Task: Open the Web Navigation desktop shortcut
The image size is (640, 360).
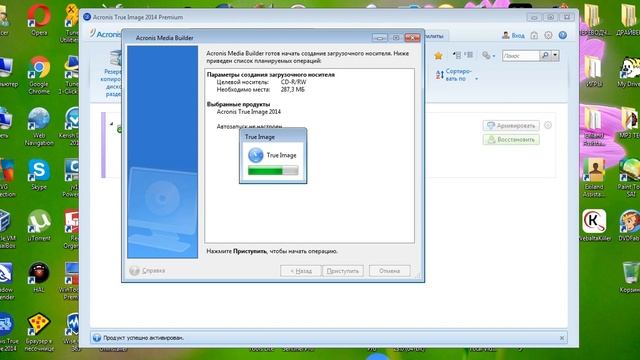Action: (x=39, y=127)
